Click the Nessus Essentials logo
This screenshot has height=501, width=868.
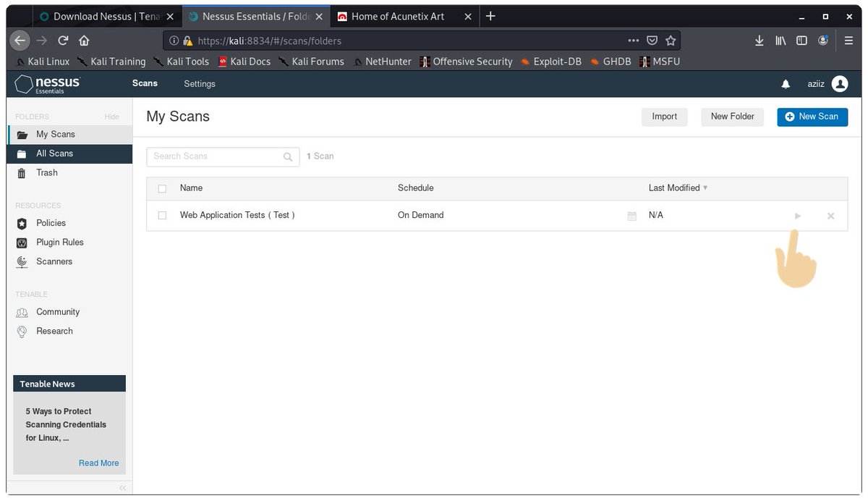(x=48, y=84)
